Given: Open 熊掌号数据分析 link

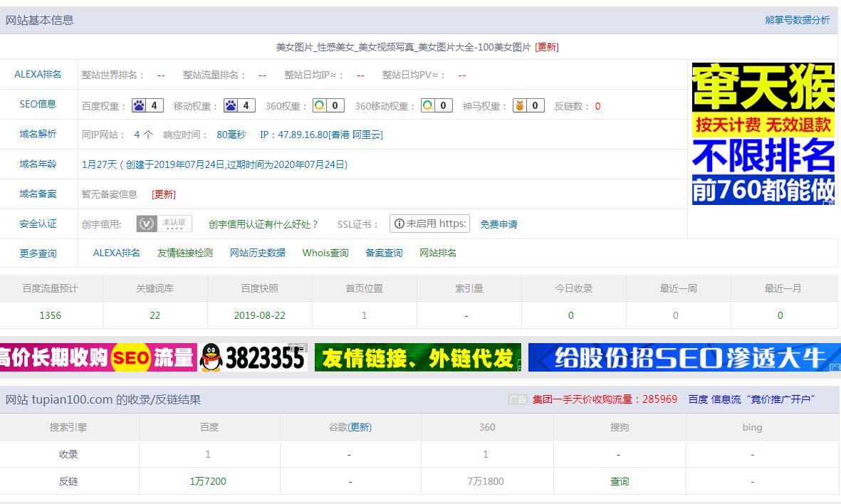Looking at the screenshot, I should point(797,20).
